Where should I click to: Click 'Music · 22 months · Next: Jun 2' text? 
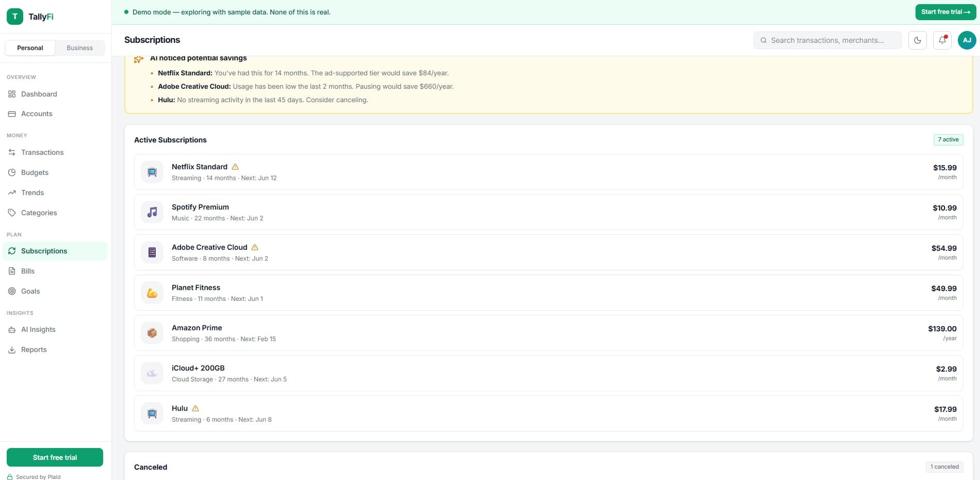[x=218, y=218]
